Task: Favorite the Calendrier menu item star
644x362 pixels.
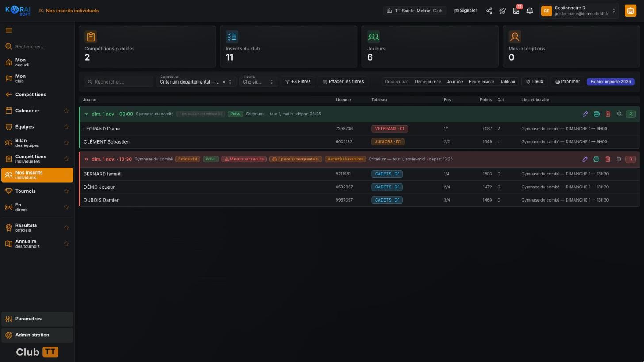Action: coord(66,111)
